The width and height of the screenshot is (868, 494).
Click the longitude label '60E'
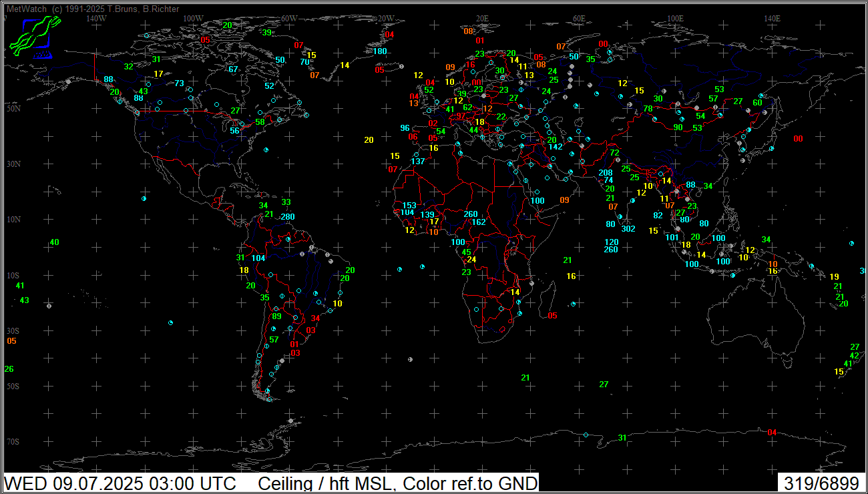pyautogui.click(x=578, y=18)
